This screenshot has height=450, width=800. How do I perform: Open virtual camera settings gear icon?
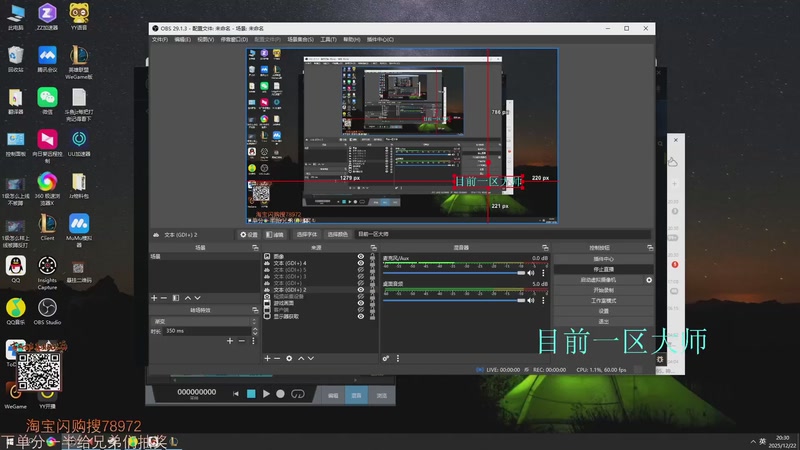pyautogui.click(x=649, y=280)
